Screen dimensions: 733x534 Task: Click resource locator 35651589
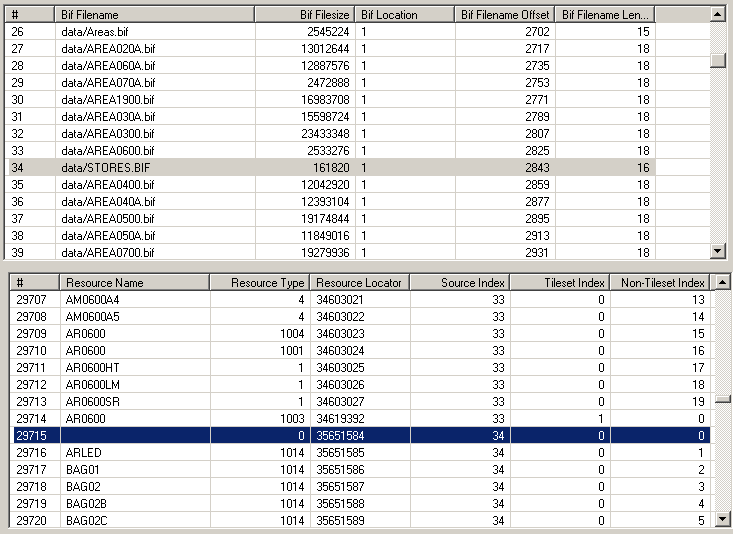pyautogui.click(x=340, y=520)
